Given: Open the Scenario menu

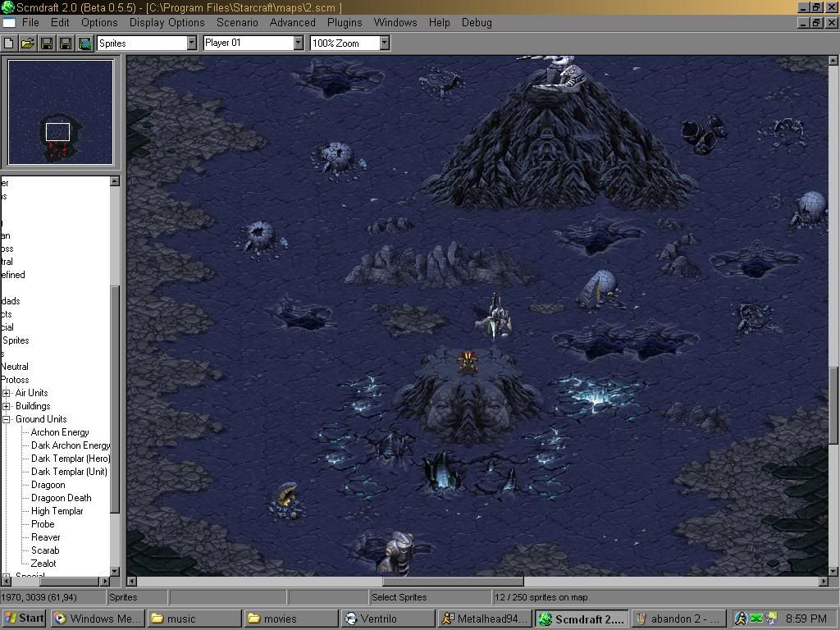Looking at the screenshot, I should (237, 22).
